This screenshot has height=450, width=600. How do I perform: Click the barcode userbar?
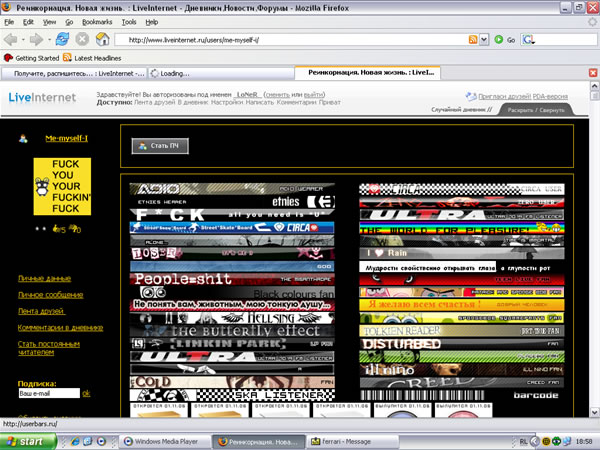[x=462, y=395]
